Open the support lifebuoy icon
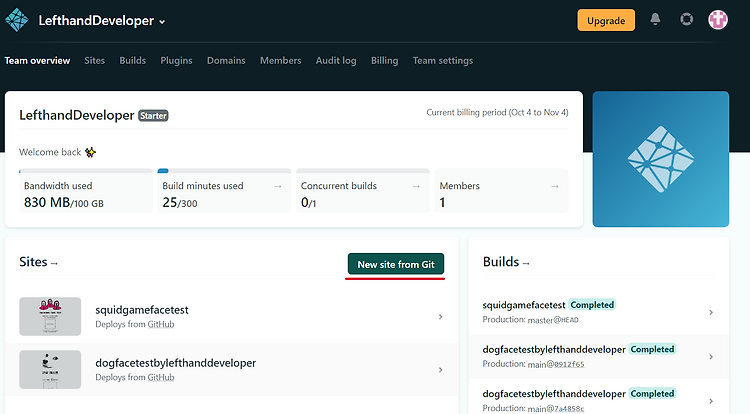The width and height of the screenshot is (750, 414). click(686, 19)
